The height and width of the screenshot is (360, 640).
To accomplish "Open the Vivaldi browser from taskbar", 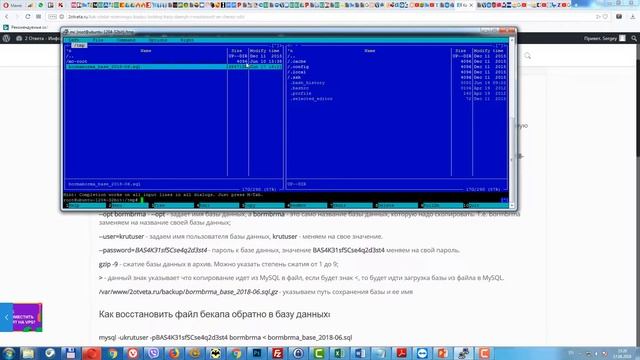I will point(133,353).
